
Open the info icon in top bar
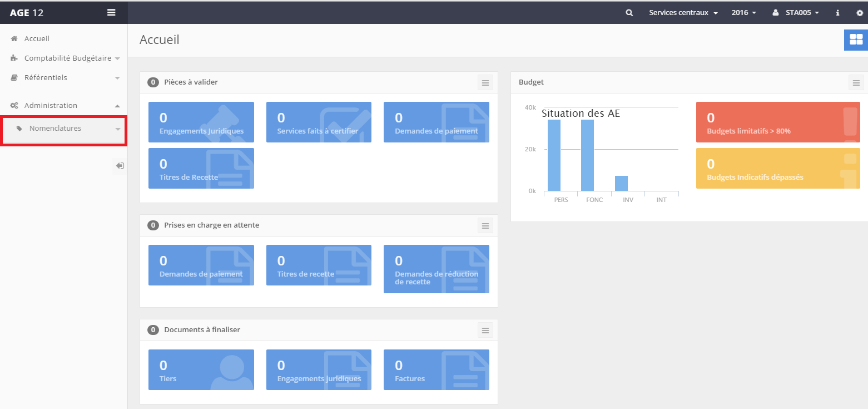(x=837, y=13)
